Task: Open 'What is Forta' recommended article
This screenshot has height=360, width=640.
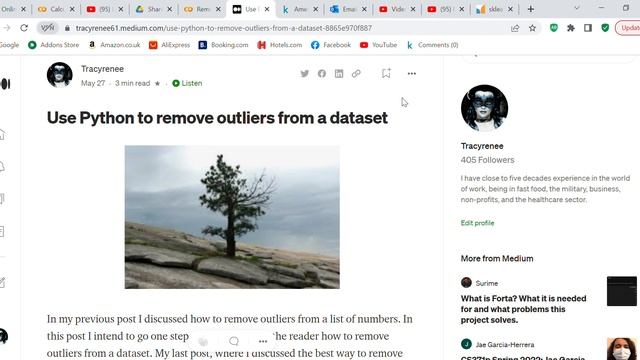Action: 523,309
